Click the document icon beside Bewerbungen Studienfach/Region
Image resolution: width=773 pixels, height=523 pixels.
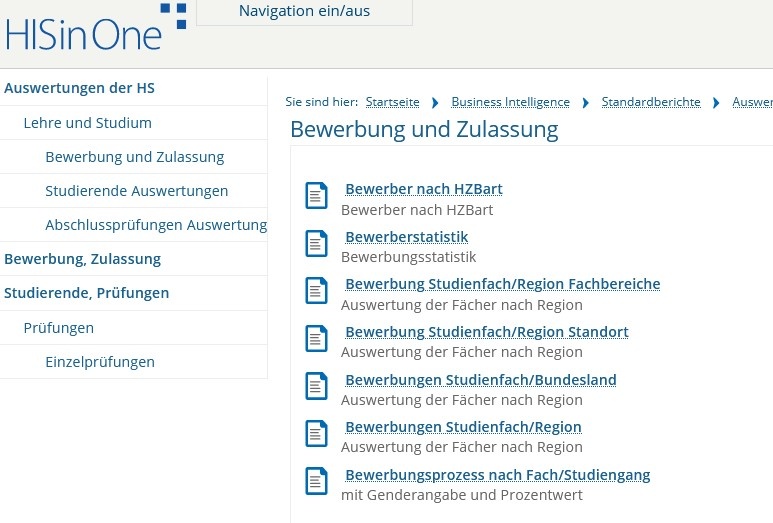coord(316,434)
